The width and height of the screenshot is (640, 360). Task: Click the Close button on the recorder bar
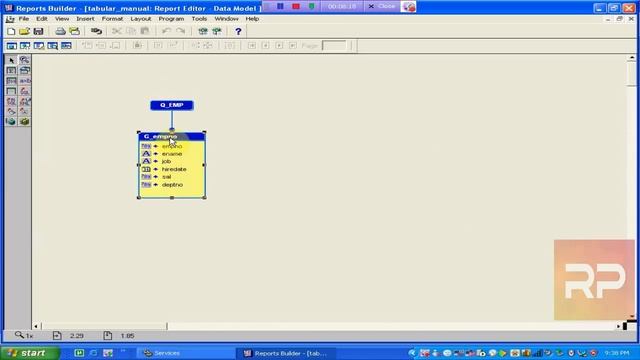pyautogui.click(x=382, y=7)
